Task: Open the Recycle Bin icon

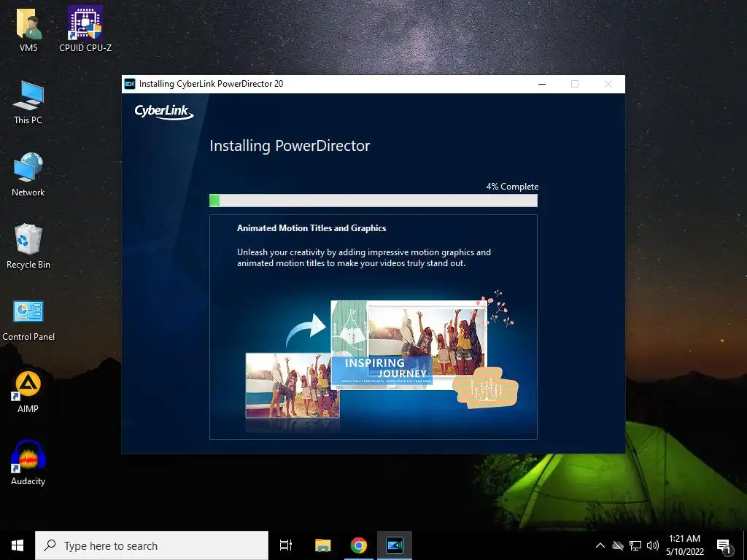Action: [x=28, y=246]
